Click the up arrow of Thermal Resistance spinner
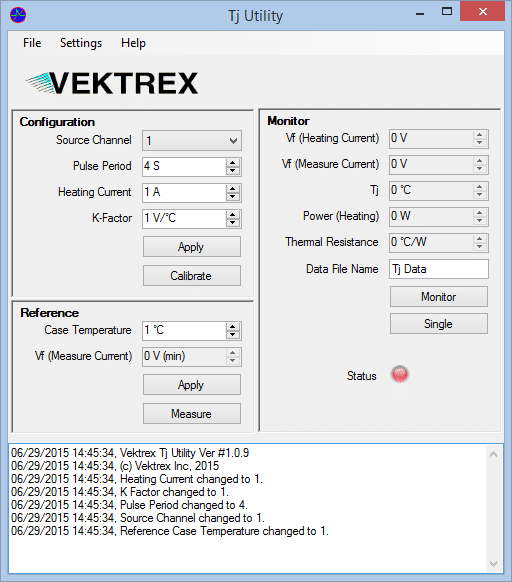Image resolution: width=512 pixels, height=582 pixels. 480,239
